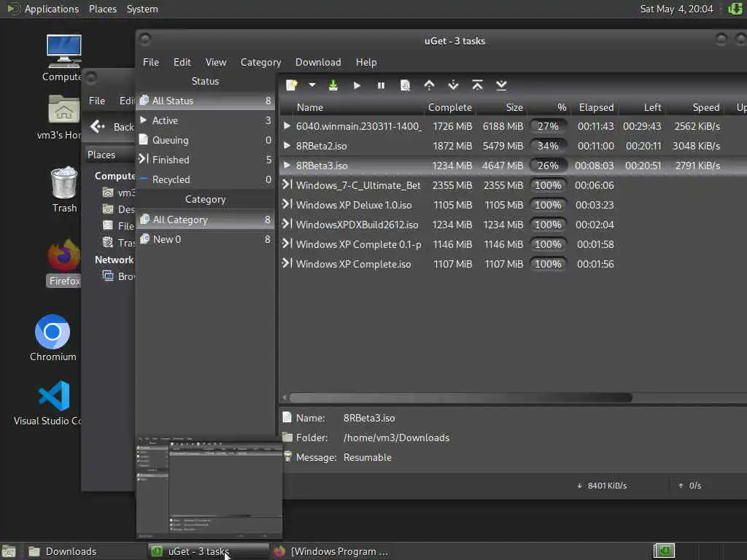
Task: Click show desktop icon in bottom panel
Action: pos(9,551)
